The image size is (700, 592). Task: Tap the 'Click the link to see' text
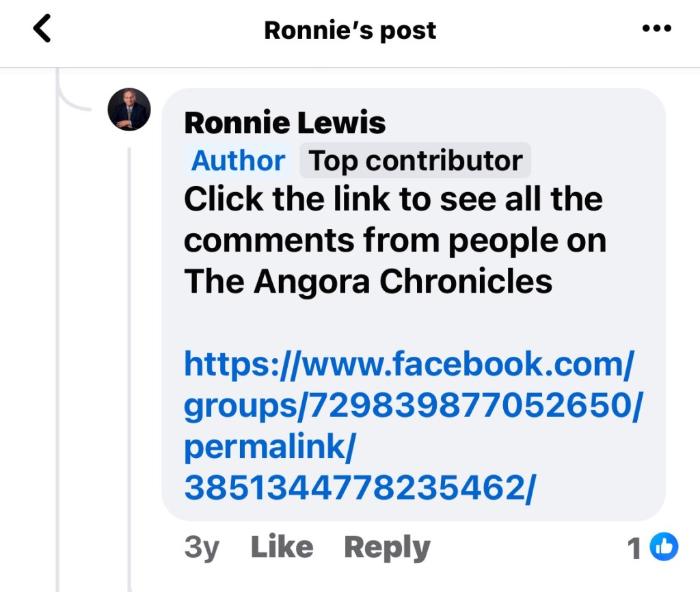point(393,199)
